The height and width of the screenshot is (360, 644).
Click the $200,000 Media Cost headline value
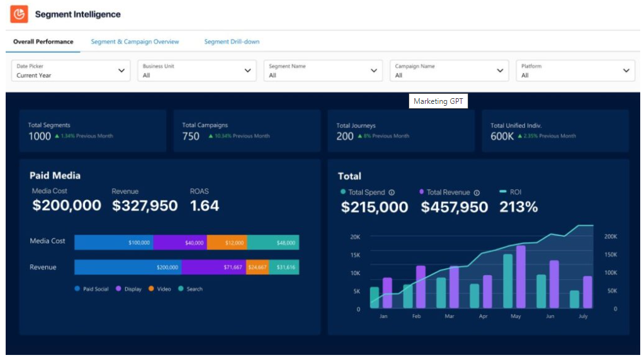[x=67, y=205]
